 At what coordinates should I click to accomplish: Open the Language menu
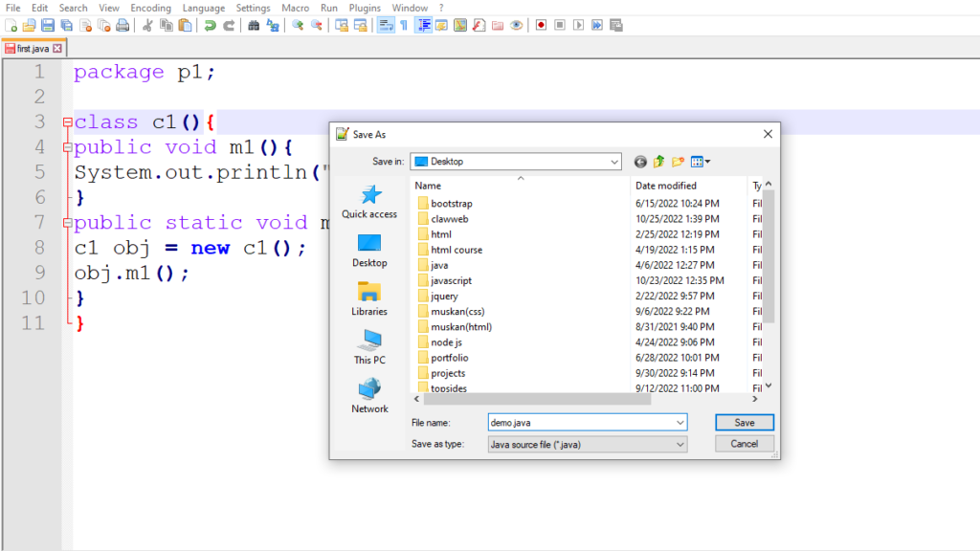point(204,8)
